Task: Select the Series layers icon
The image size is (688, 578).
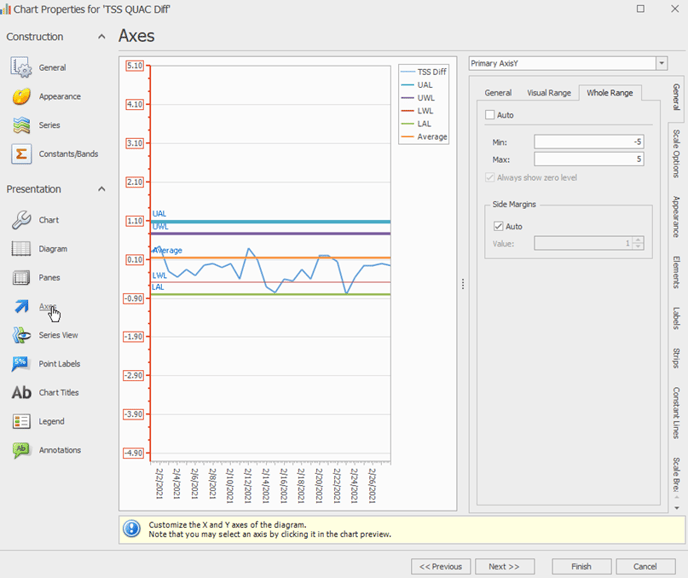Action: coord(21,125)
